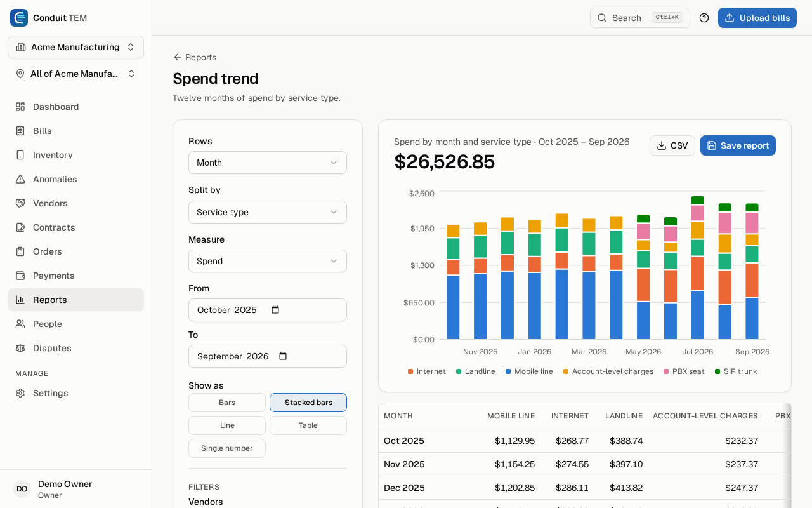Click the Conduit TEM logo icon
The height and width of the screenshot is (508, 812).
pyautogui.click(x=19, y=18)
